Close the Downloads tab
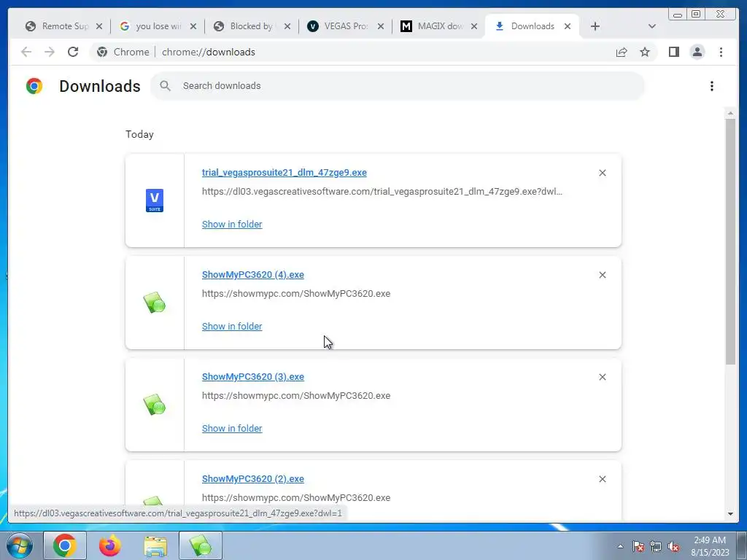This screenshot has height=560, width=747. 568,26
